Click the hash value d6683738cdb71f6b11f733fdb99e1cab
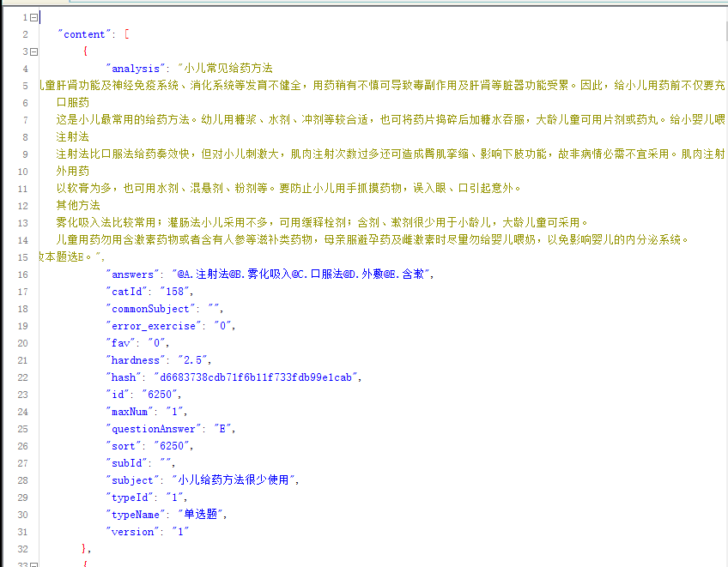The width and height of the screenshot is (728, 567). [256, 377]
